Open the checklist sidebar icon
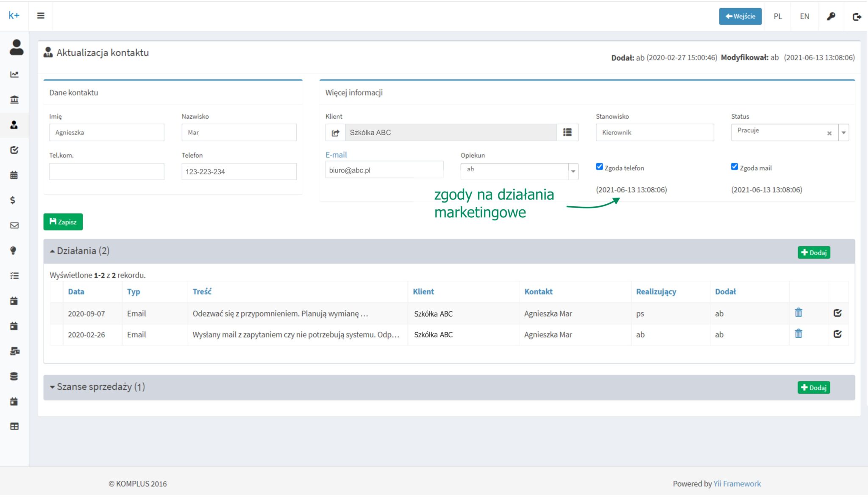868x497 pixels. click(x=14, y=276)
